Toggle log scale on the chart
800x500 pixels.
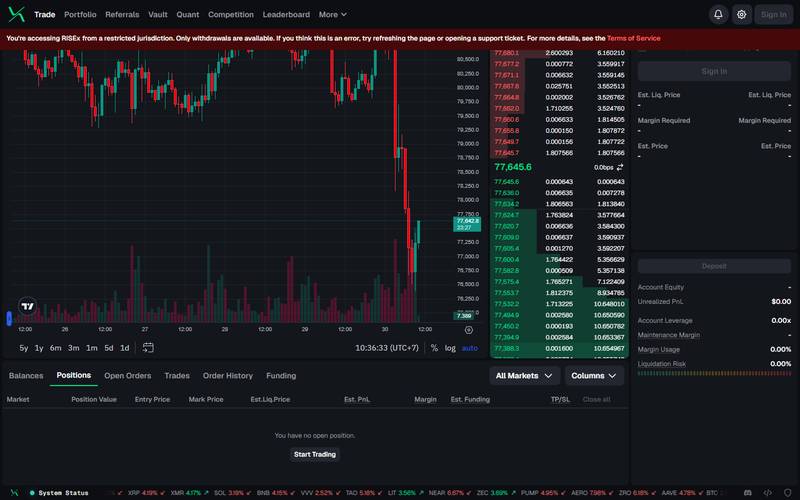[450, 348]
